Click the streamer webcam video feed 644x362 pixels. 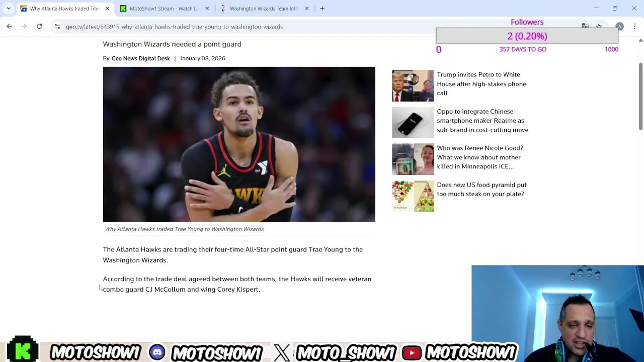(x=557, y=313)
